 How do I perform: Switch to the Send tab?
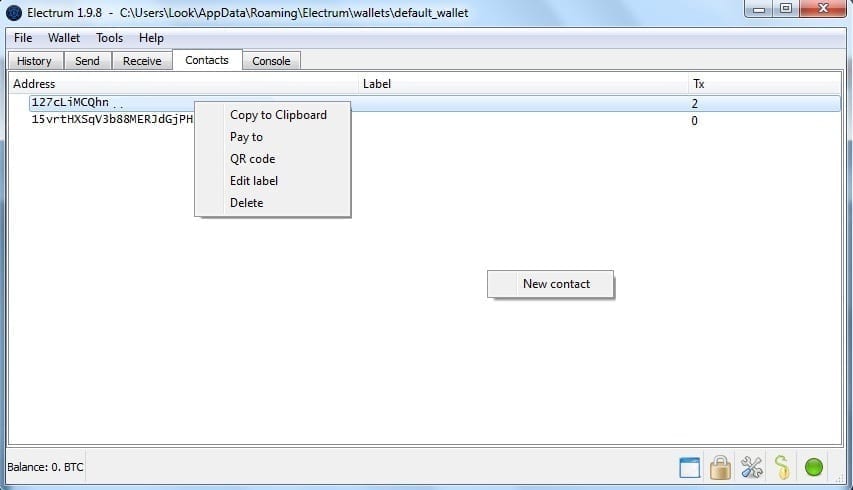[x=88, y=61]
